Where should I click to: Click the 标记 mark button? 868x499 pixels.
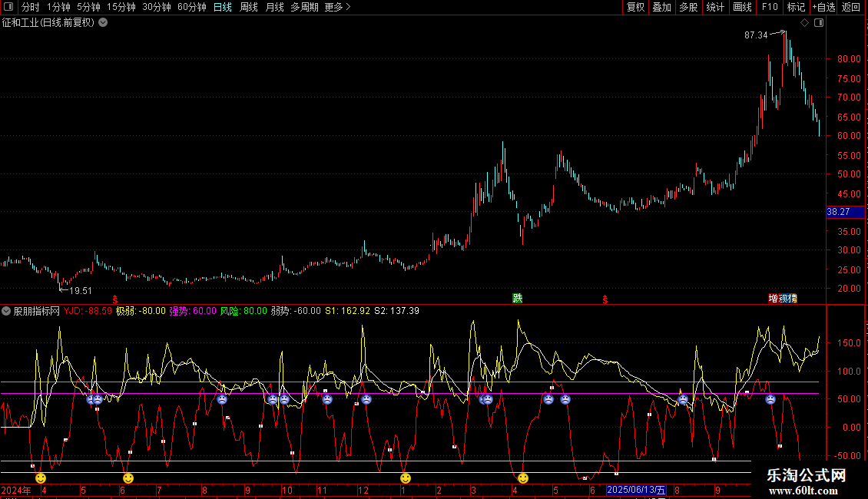pyautogui.click(x=796, y=7)
